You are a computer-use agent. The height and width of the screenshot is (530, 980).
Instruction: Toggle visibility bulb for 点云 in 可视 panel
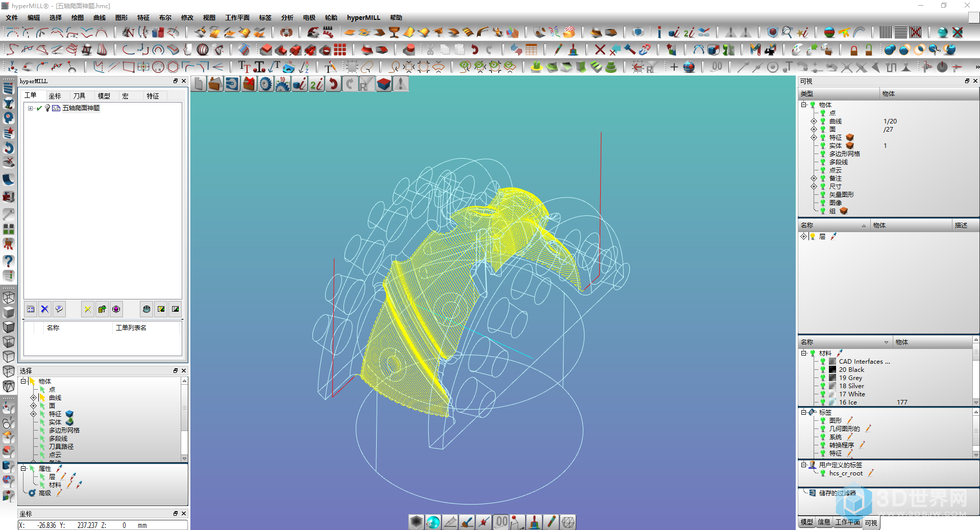tap(823, 170)
